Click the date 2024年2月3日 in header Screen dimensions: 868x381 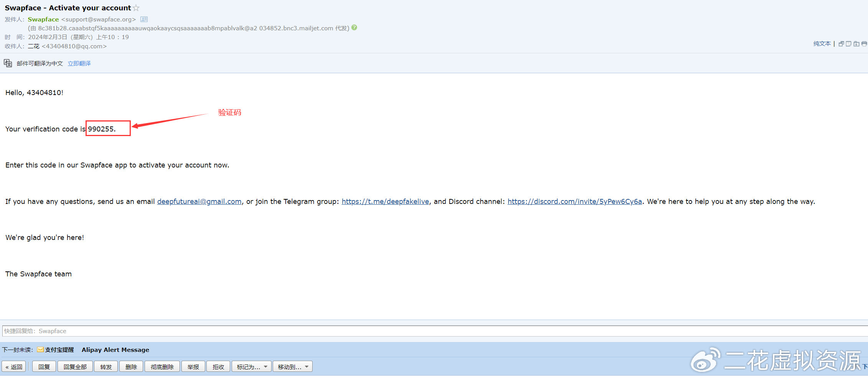(x=48, y=37)
